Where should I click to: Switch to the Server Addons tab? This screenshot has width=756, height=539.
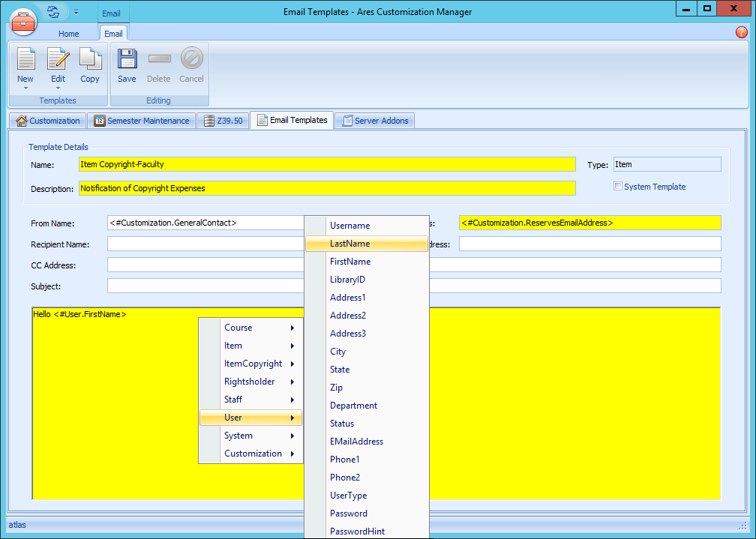point(374,121)
